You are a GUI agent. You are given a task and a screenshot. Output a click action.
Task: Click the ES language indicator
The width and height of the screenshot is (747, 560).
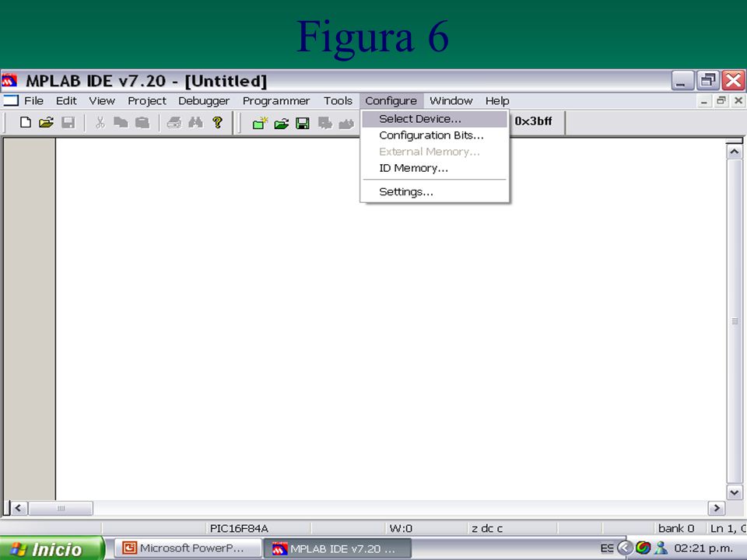pos(606,548)
